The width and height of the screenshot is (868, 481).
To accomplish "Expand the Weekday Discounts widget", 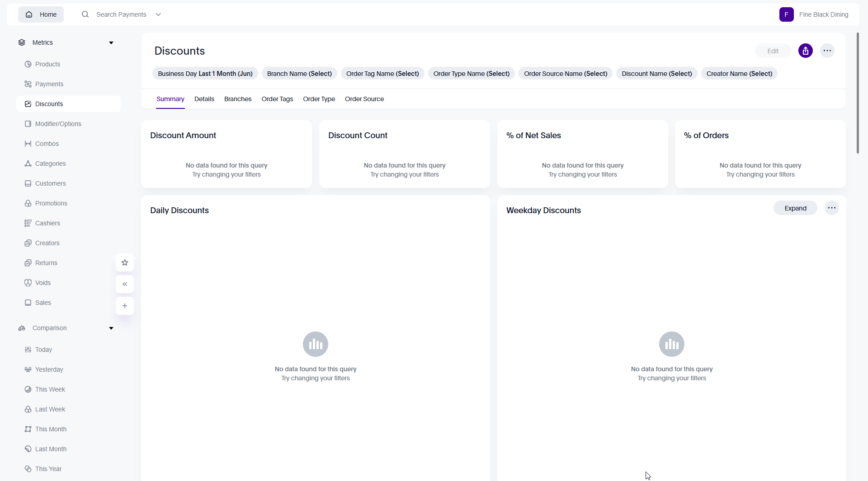I will 795,208.
